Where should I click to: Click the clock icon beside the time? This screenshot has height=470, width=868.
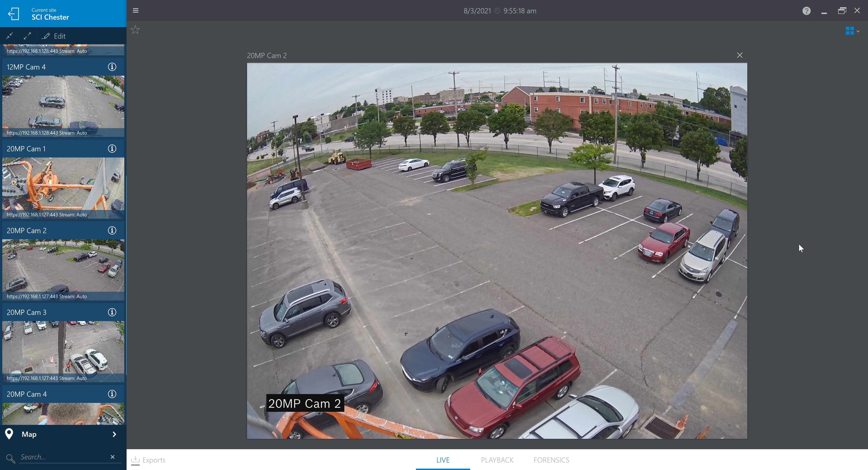(x=497, y=11)
